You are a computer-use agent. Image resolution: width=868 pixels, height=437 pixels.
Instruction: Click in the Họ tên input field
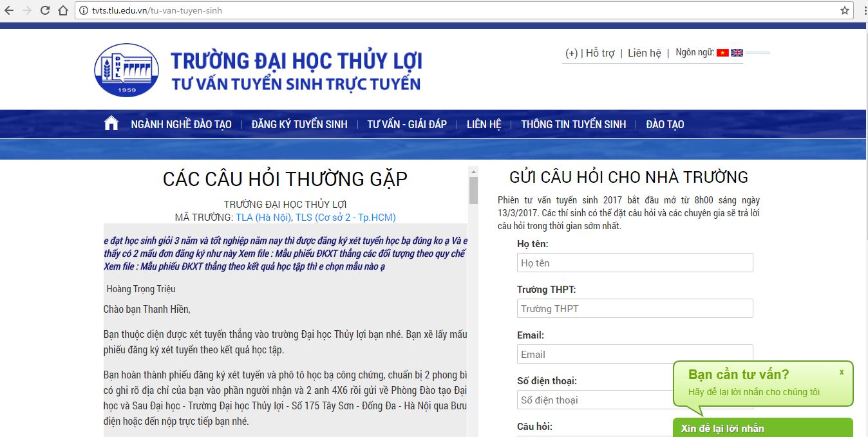coord(634,263)
